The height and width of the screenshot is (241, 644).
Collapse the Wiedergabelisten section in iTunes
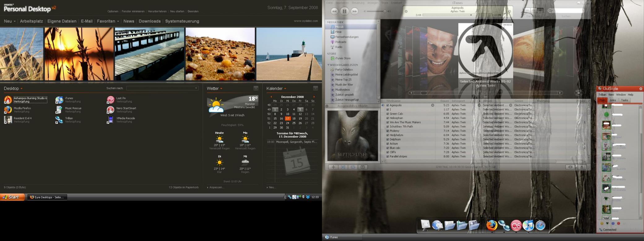(x=328, y=65)
